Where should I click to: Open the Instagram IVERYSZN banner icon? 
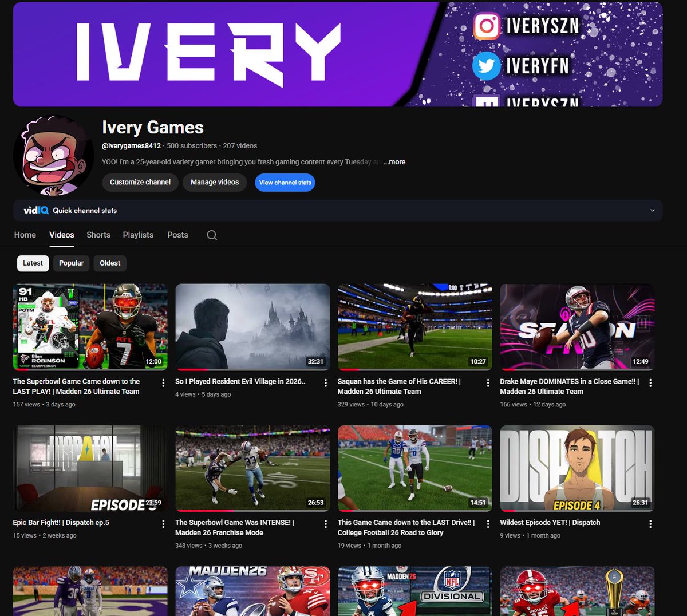coord(487,26)
